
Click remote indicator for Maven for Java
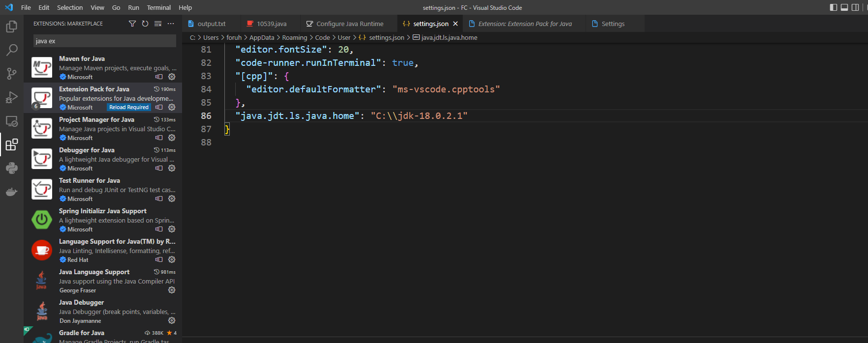pos(159,77)
